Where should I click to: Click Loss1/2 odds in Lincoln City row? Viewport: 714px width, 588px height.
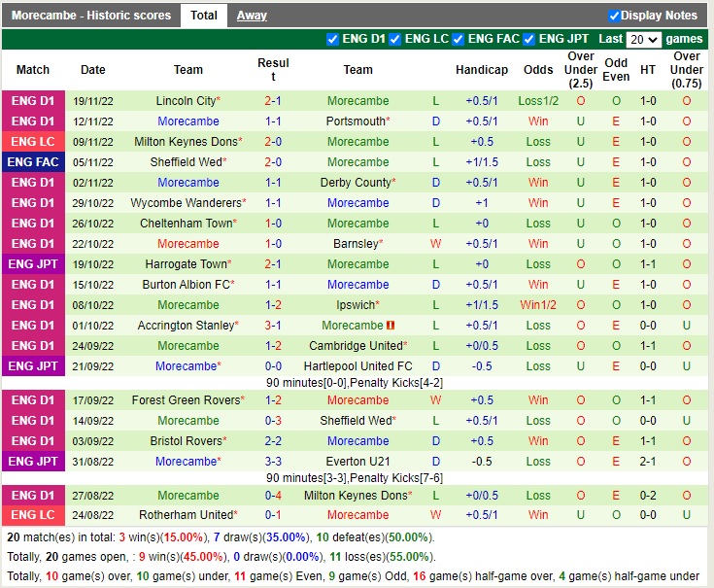click(x=538, y=101)
